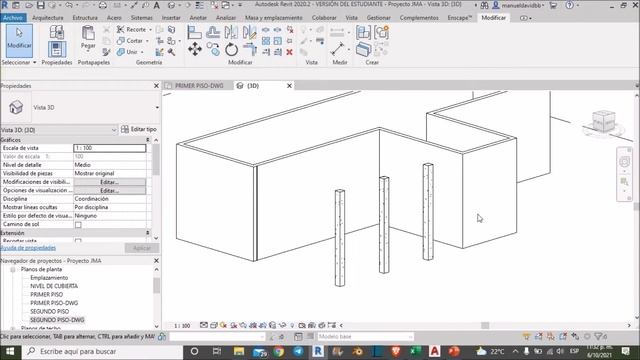Click Editar tipo button
The image size is (640, 360).
[139, 129]
